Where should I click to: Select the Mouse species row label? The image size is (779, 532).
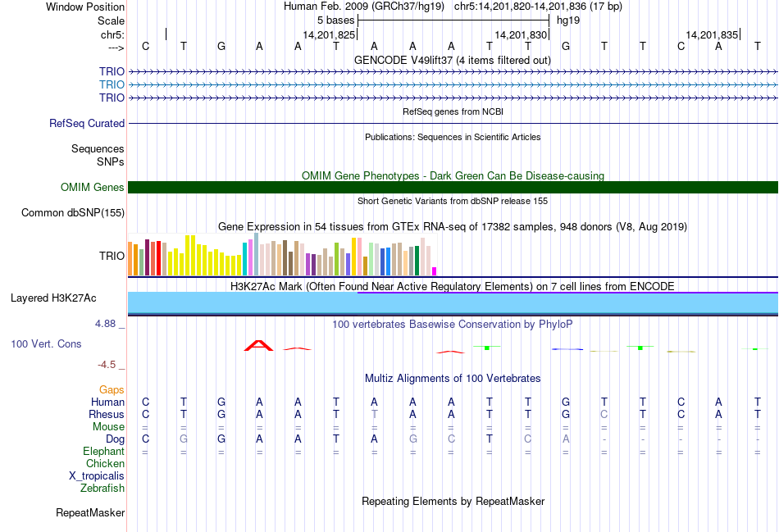(x=108, y=427)
